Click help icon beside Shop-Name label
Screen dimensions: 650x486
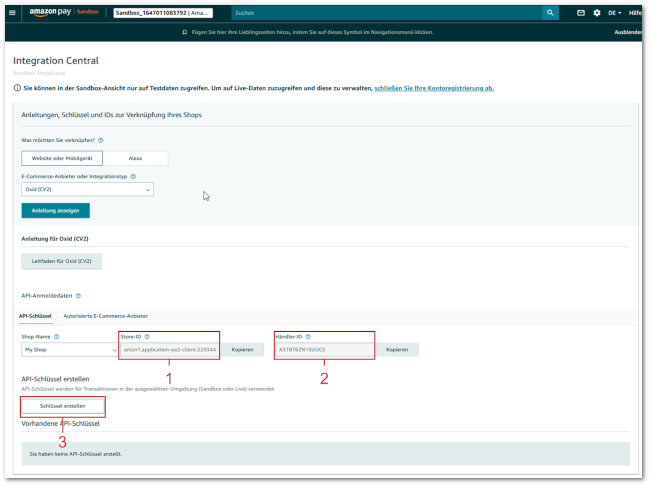point(57,337)
